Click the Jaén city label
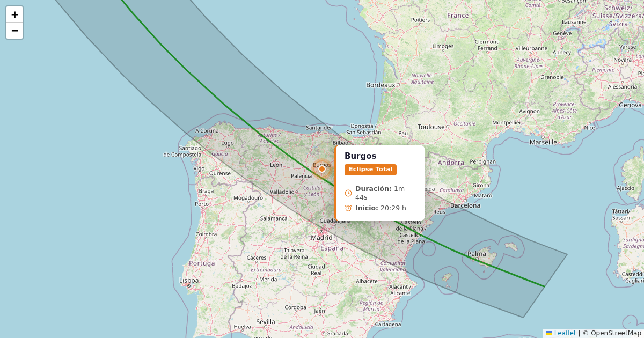Screen dimensions: 644x338 tap(320, 311)
